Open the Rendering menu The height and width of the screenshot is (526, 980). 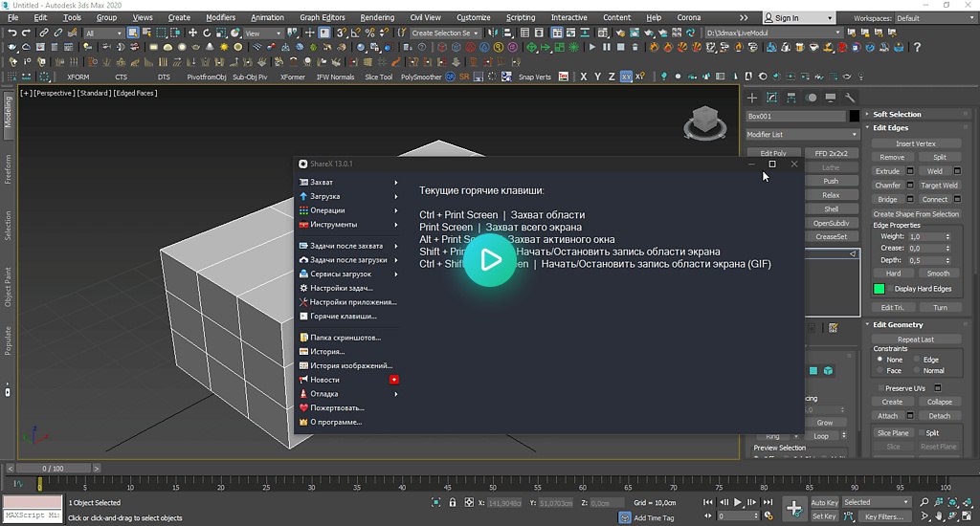[377, 17]
